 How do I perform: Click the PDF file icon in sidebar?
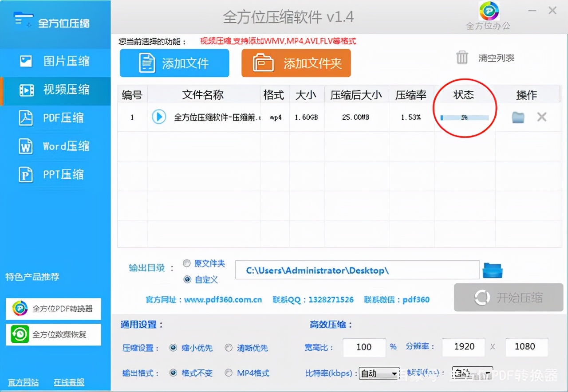click(x=26, y=118)
